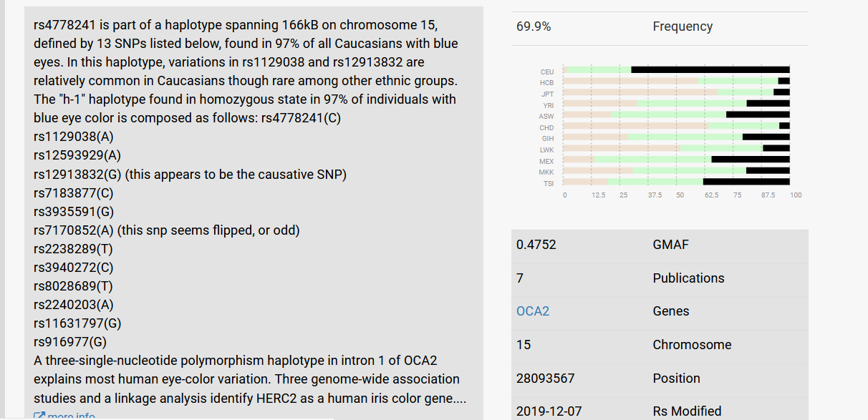Click the black segment of the TSI bar
Screen dimensions: 868x420
coord(746,182)
